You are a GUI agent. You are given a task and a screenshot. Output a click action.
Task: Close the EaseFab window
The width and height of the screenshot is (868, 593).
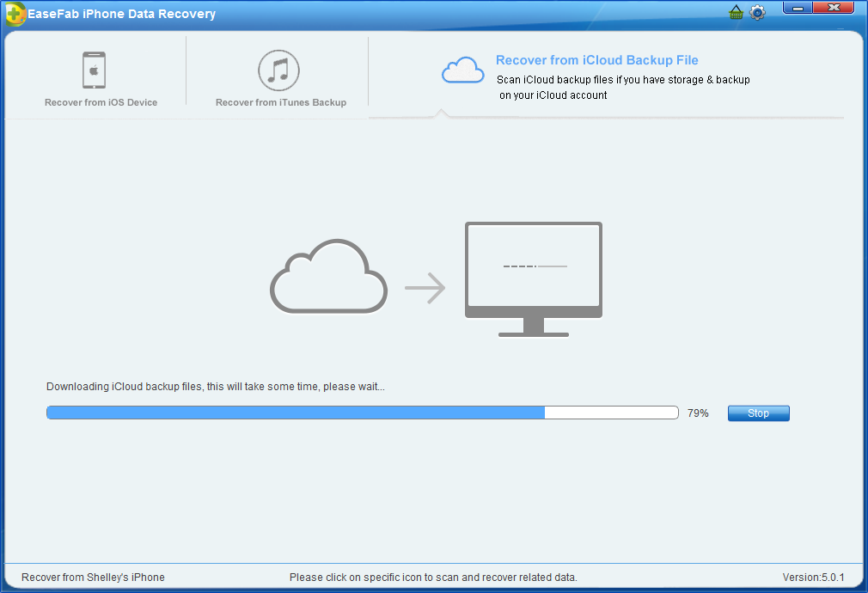[834, 8]
